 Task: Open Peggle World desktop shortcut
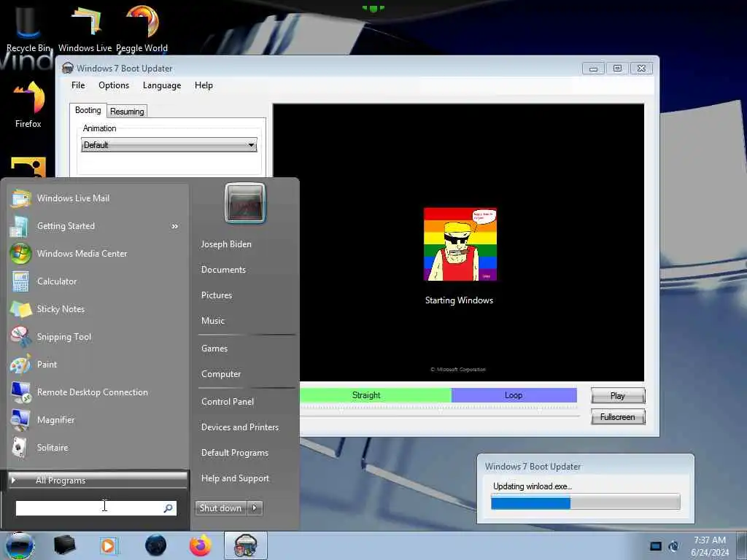142,28
